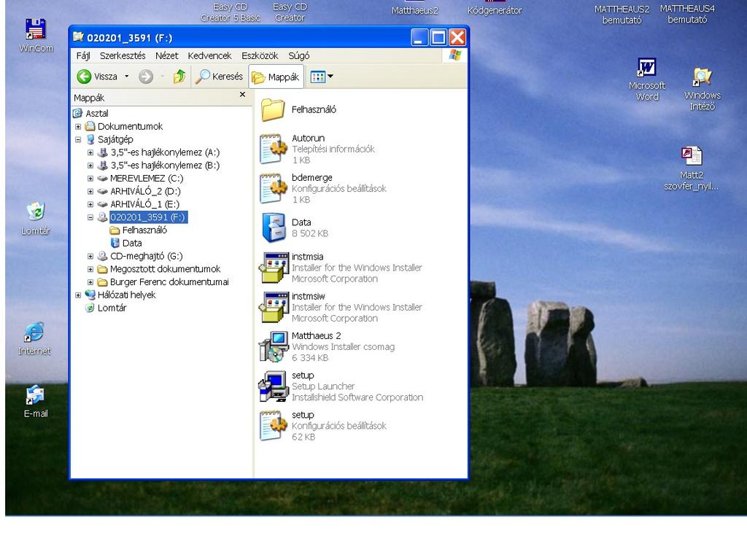Toggle the Mappák folders pane button
Image resolution: width=747 pixels, height=560 pixels.
pos(275,77)
